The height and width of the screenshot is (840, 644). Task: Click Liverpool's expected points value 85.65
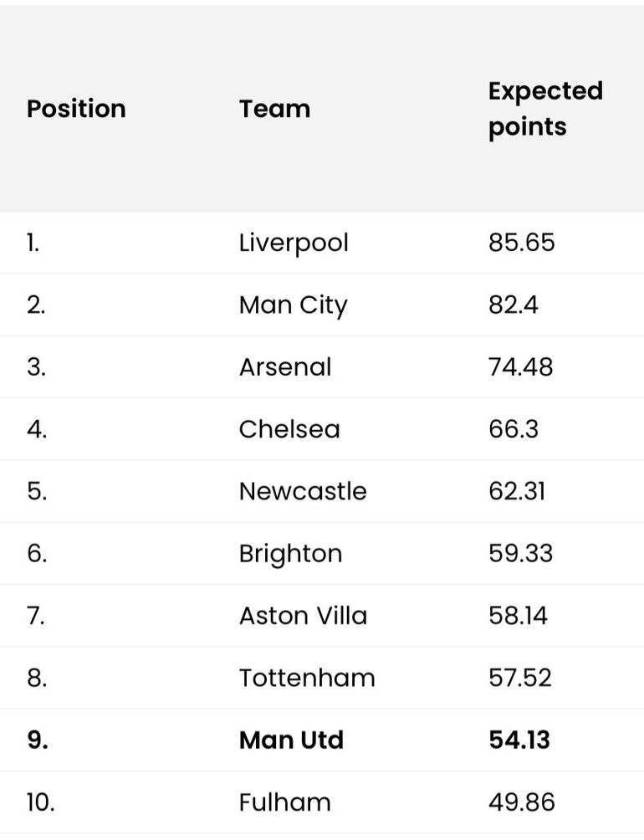coord(521,243)
